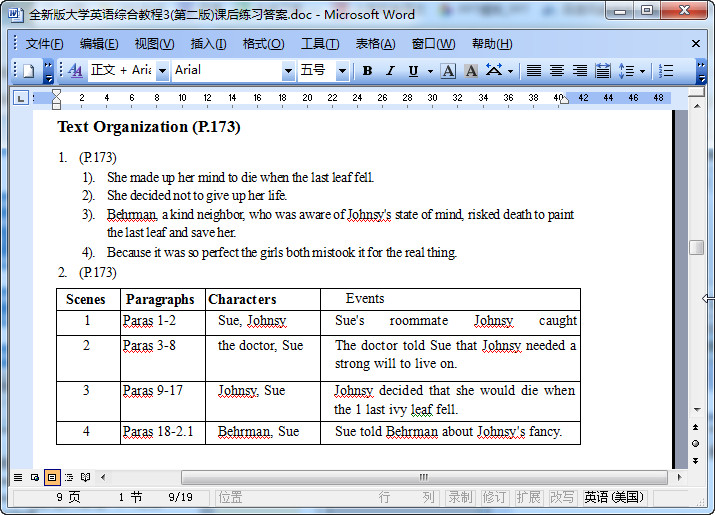Open the 视图(V) menu
715x515 pixels.
(154, 44)
